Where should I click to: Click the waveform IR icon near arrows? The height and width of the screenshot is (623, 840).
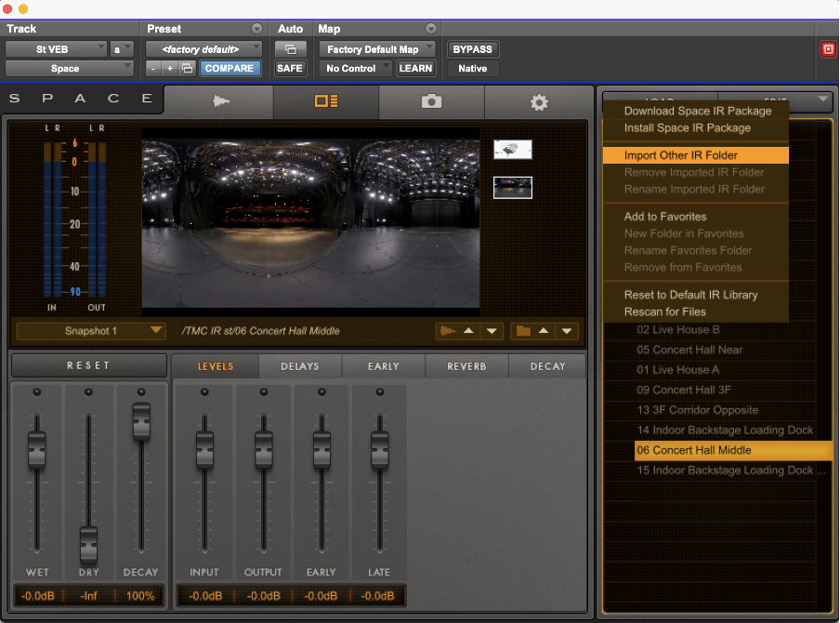(447, 331)
